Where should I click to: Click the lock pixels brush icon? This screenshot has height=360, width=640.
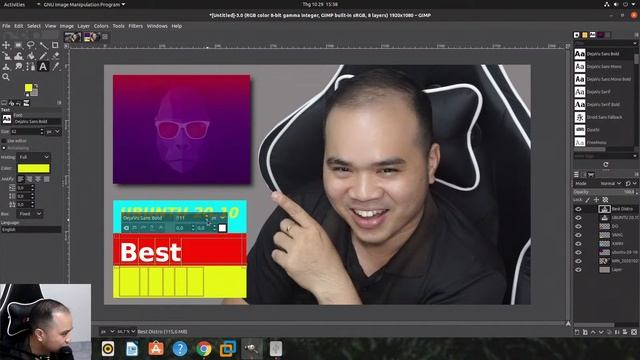pyautogui.click(x=588, y=200)
